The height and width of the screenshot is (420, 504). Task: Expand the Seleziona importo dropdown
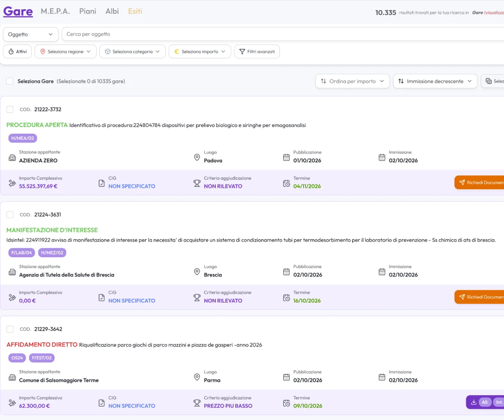(x=200, y=52)
